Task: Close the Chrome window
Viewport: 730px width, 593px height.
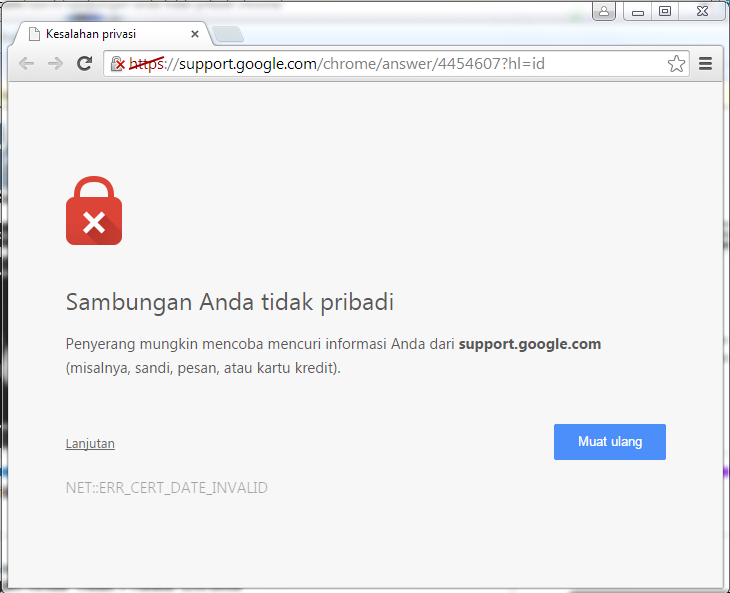Action: [x=702, y=11]
